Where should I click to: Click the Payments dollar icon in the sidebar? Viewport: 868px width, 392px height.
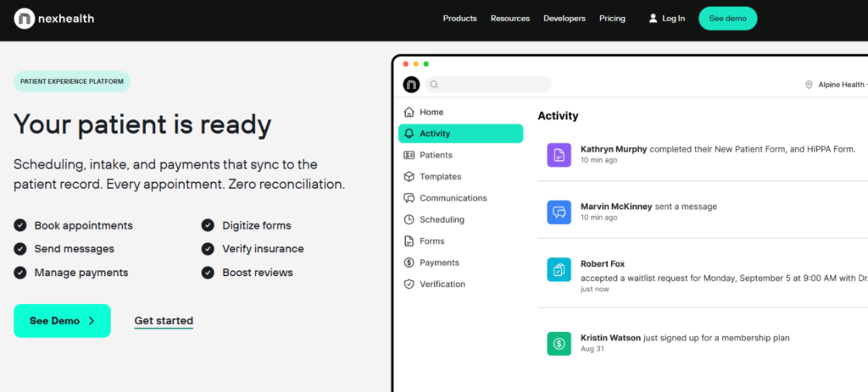pyautogui.click(x=409, y=262)
